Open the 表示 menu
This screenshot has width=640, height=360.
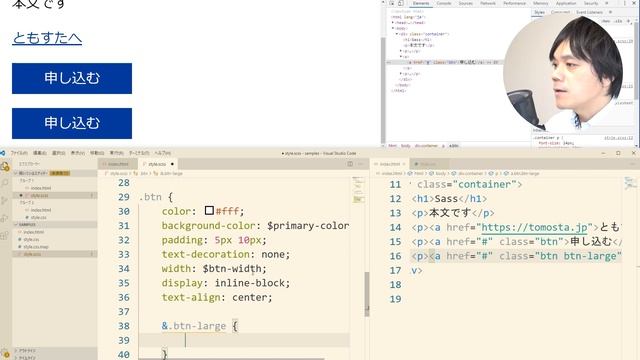click(78, 153)
